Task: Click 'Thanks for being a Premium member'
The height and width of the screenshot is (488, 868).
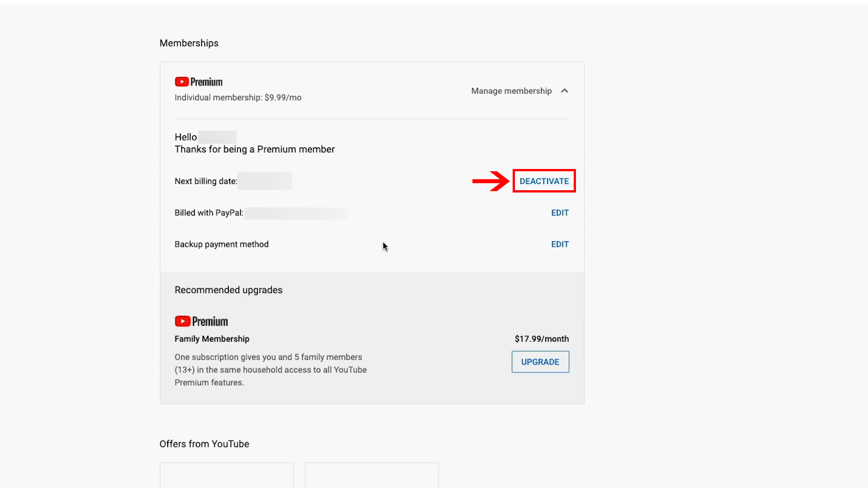Action: 255,150
